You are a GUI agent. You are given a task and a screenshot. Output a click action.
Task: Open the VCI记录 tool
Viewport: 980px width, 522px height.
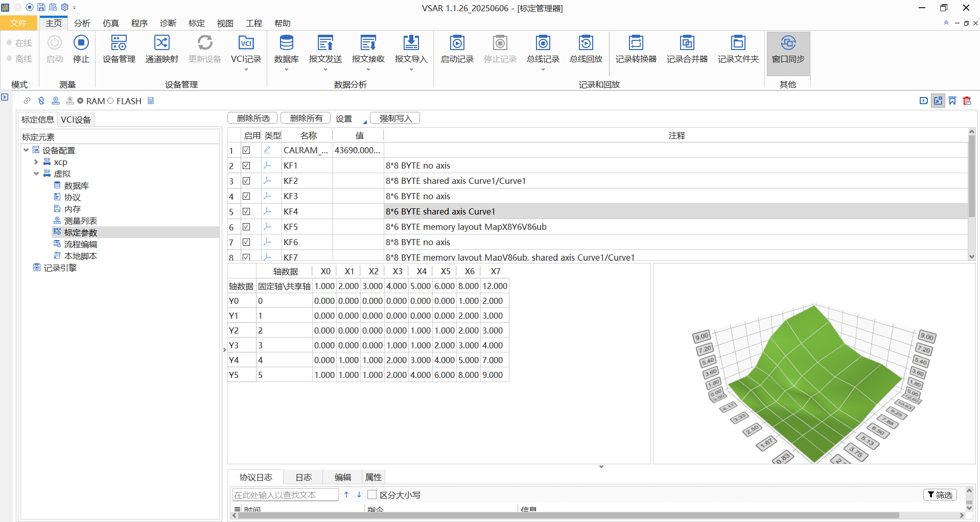(246, 49)
